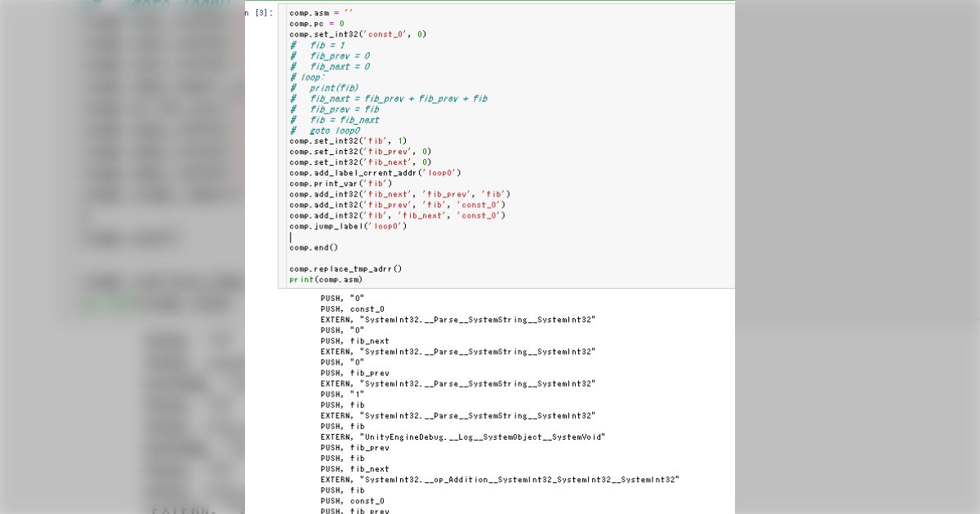
Task: Place cursor on comp.asm = '' line
Action: tap(321, 13)
